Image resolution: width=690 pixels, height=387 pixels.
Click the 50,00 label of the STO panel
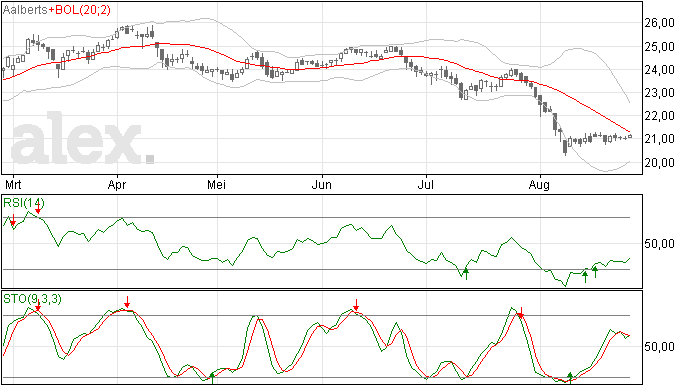coord(659,347)
